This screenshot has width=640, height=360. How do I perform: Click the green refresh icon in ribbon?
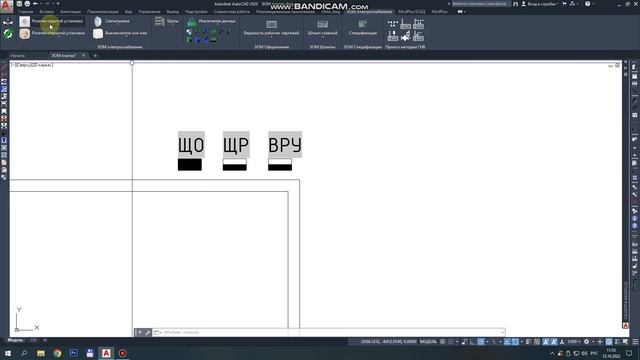pos(8,33)
